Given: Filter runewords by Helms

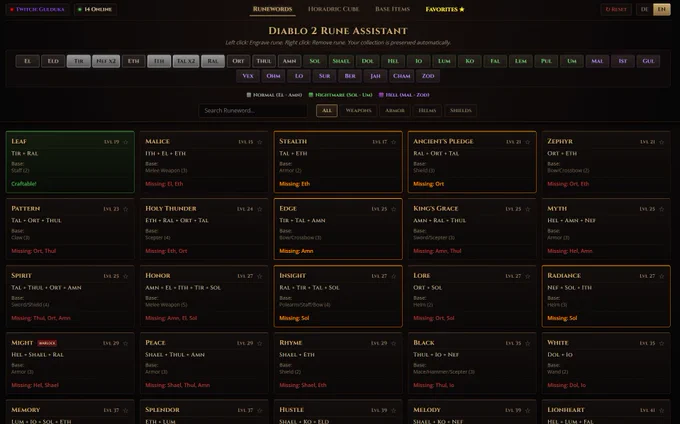Looking at the screenshot, I should [x=427, y=111].
